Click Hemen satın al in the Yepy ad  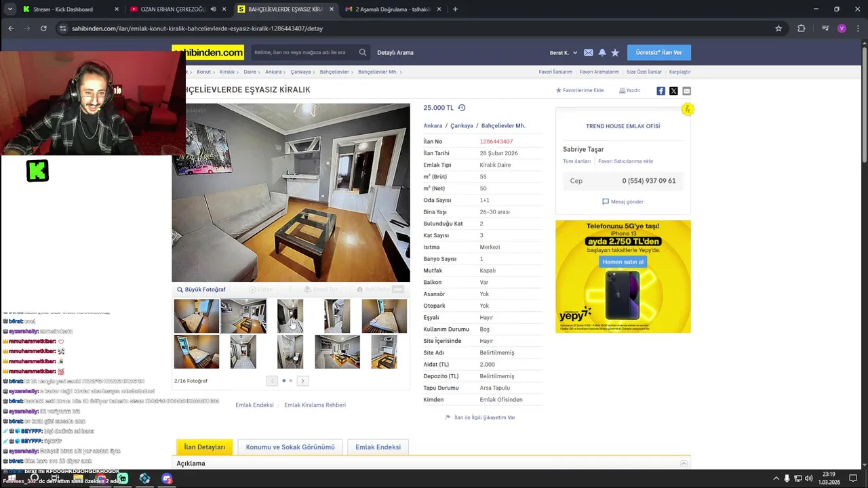point(623,262)
